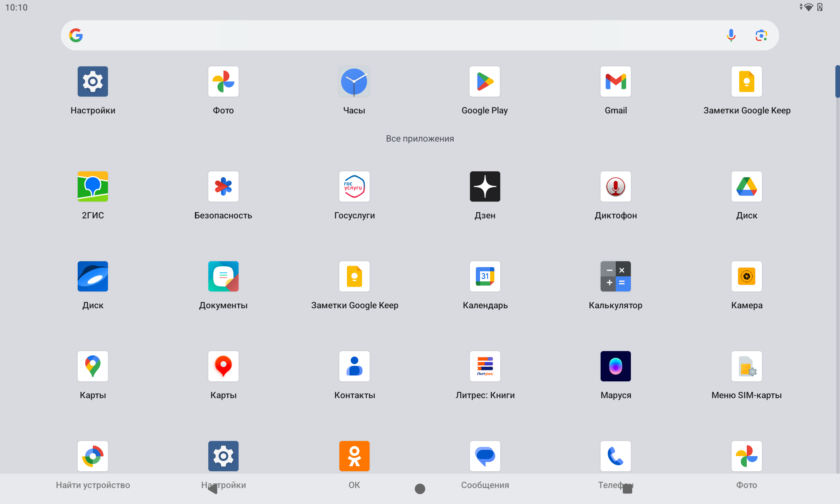Open Google Play store
The image size is (840, 504).
485,81
